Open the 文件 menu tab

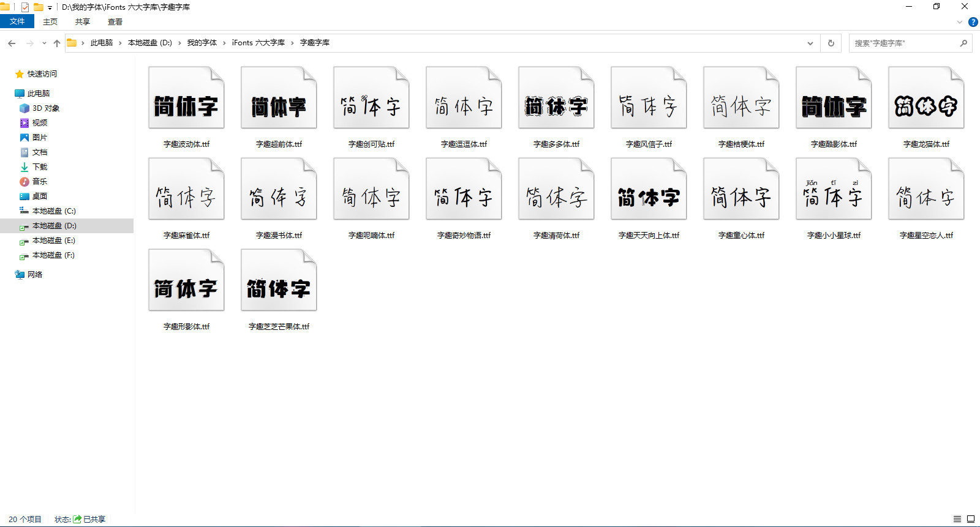17,21
